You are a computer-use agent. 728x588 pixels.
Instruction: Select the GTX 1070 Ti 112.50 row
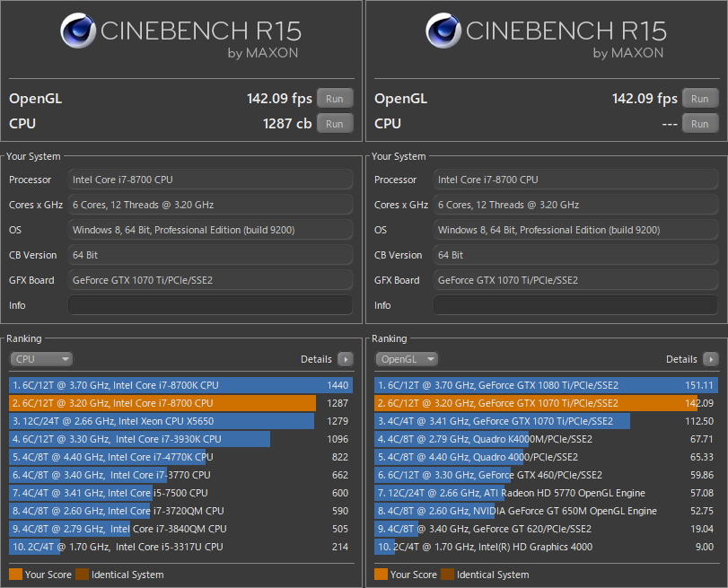coord(546,421)
